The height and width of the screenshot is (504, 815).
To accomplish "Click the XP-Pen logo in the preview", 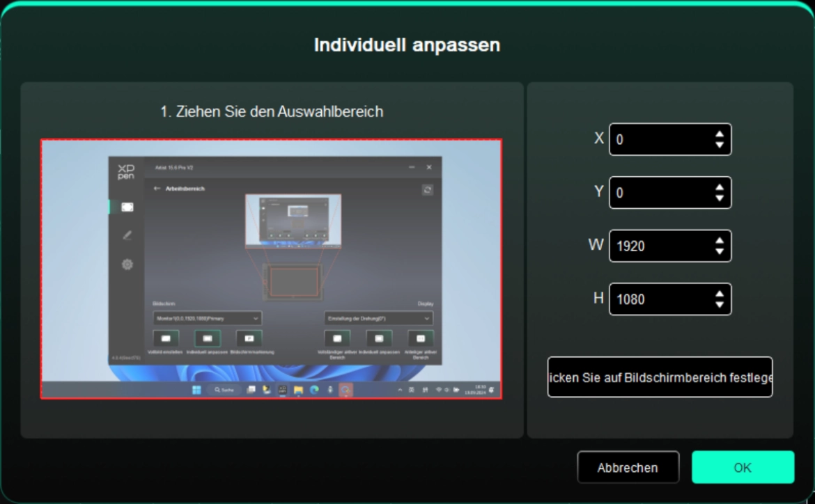I will tap(126, 172).
